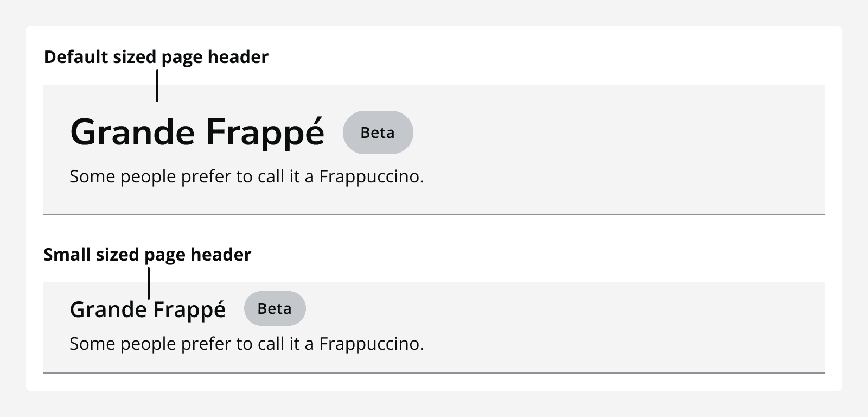Select the large Grande Frappé title
868x417 pixels.
coord(197,132)
